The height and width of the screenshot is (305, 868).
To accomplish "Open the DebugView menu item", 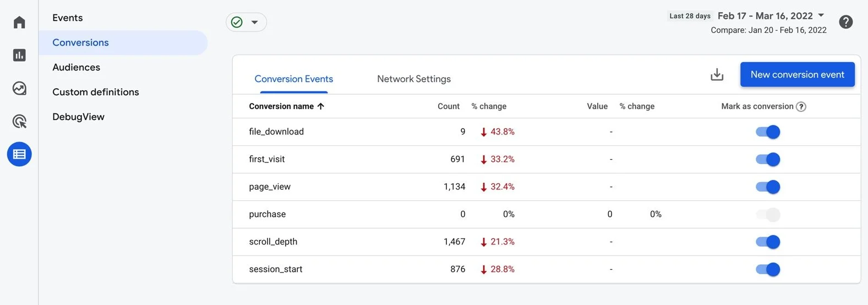I will pos(78,117).
